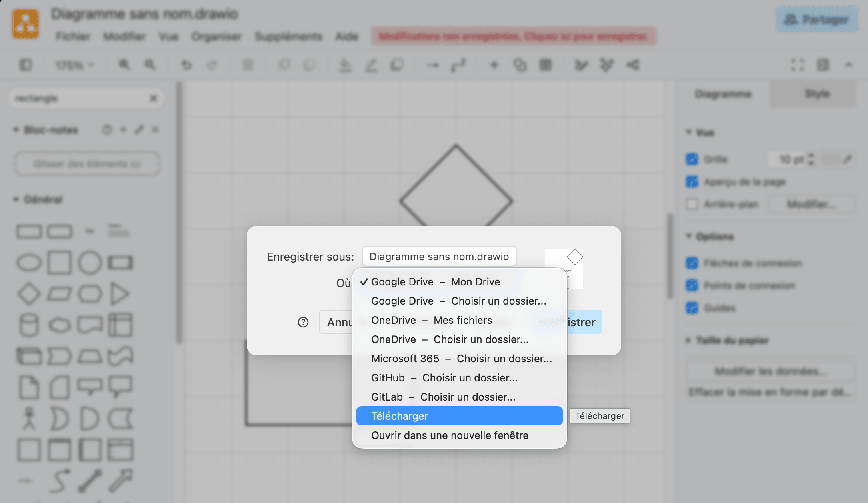Click the Partager button

[816, 19]
